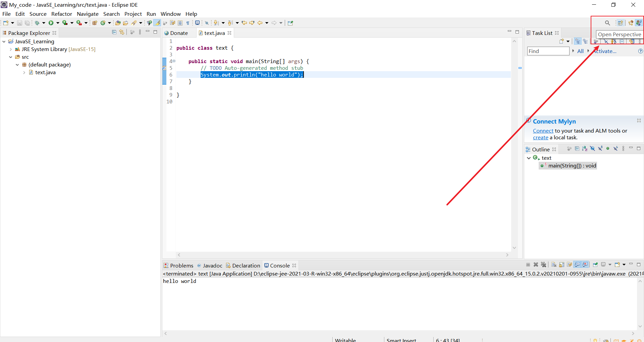The height and width of the screenshot is (342, 644).
Task: Click the All filter link in Task List
Action: 580,51
